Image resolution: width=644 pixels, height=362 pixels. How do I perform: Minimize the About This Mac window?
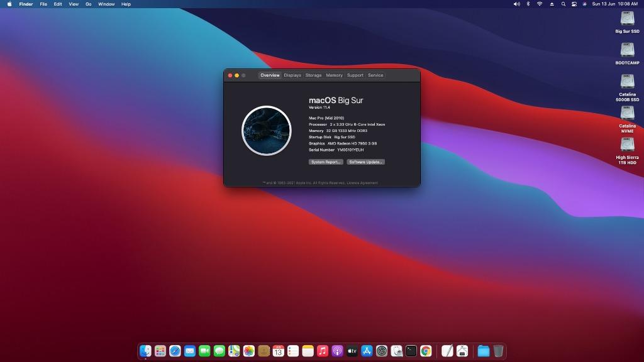pyautogui.click(x=237, y=75)
